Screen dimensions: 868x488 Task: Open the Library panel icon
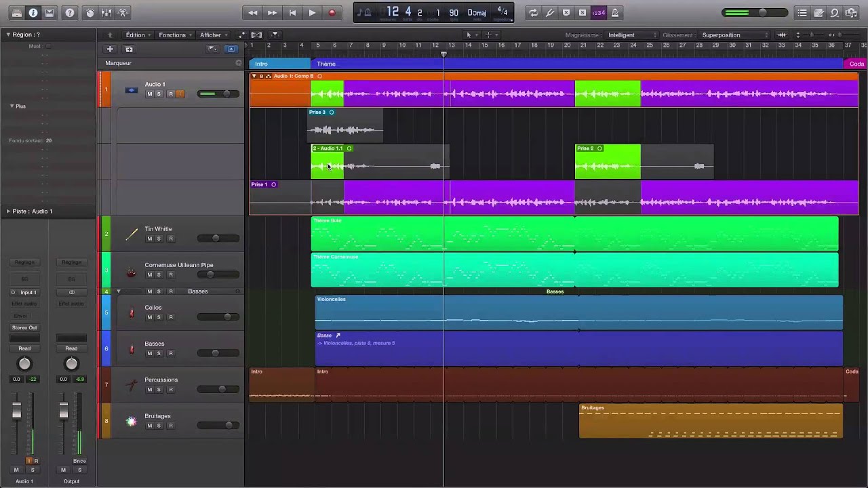pyautogui.click(x=17, y=12)
